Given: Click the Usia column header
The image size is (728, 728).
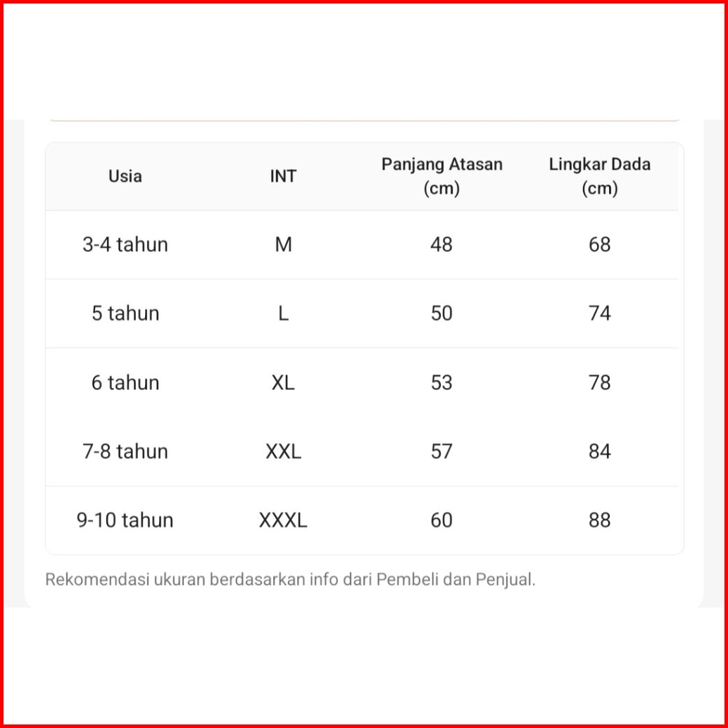Looking at the screenshot, I should pos(125,176).
